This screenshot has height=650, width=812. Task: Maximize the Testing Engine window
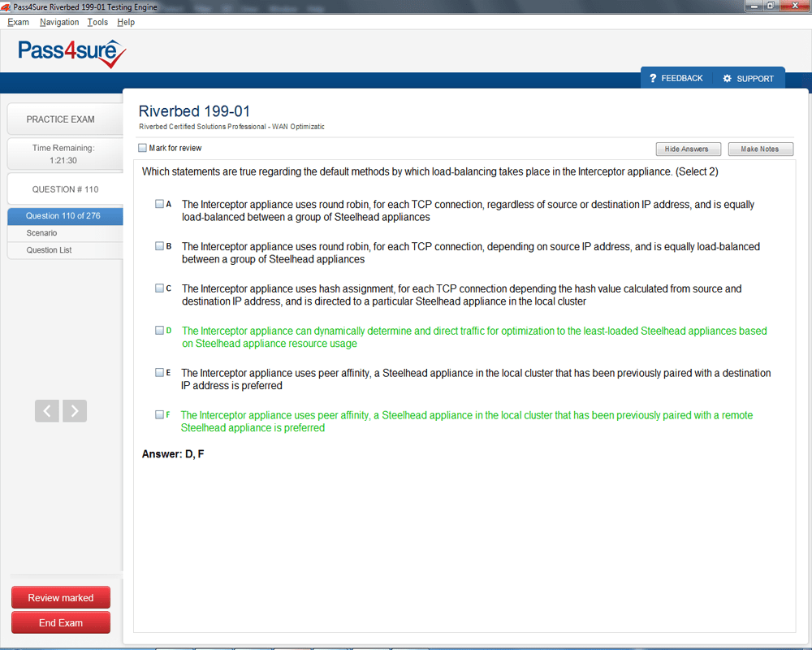click(771, 6)
